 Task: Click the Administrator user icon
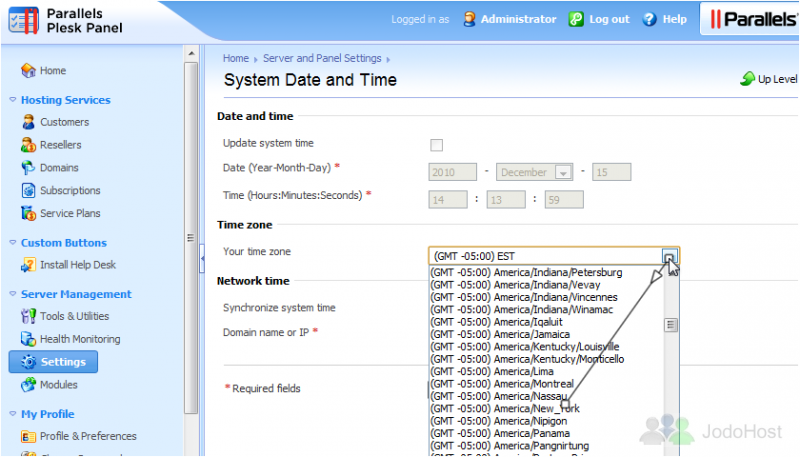click(469, 19)
